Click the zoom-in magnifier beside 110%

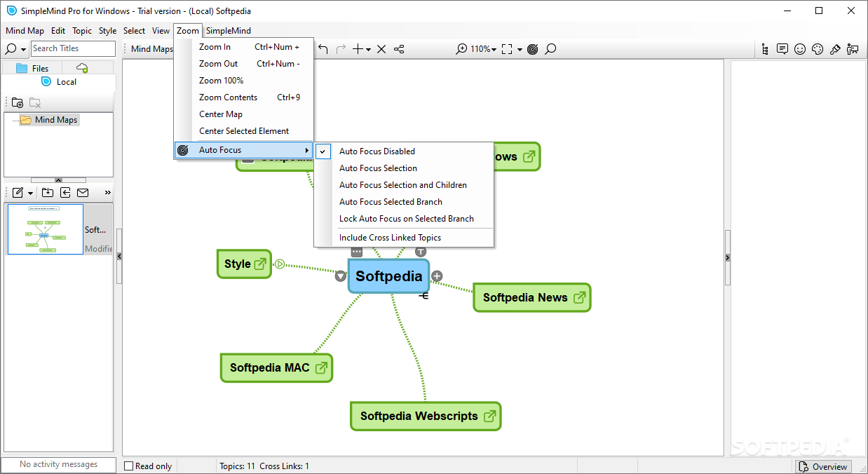point(461,49)
